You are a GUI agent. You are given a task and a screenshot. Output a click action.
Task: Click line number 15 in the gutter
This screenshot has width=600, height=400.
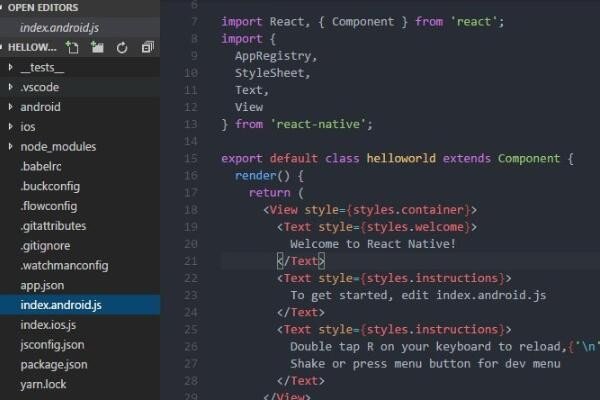click(191, 158)
